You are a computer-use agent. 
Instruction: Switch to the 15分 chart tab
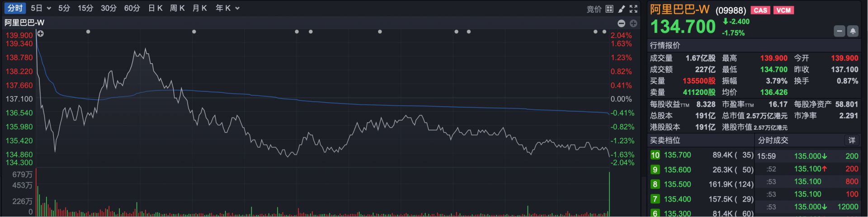point(85,8)
